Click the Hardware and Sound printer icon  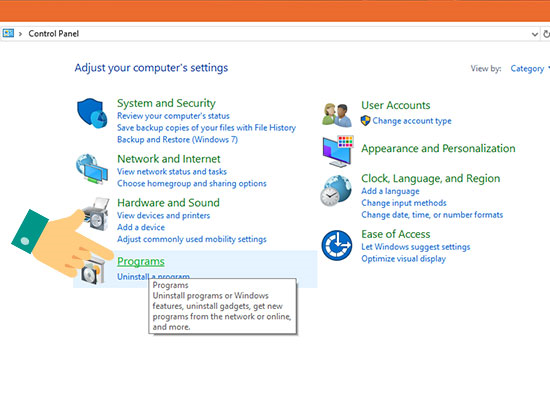[x=96, y=214]
